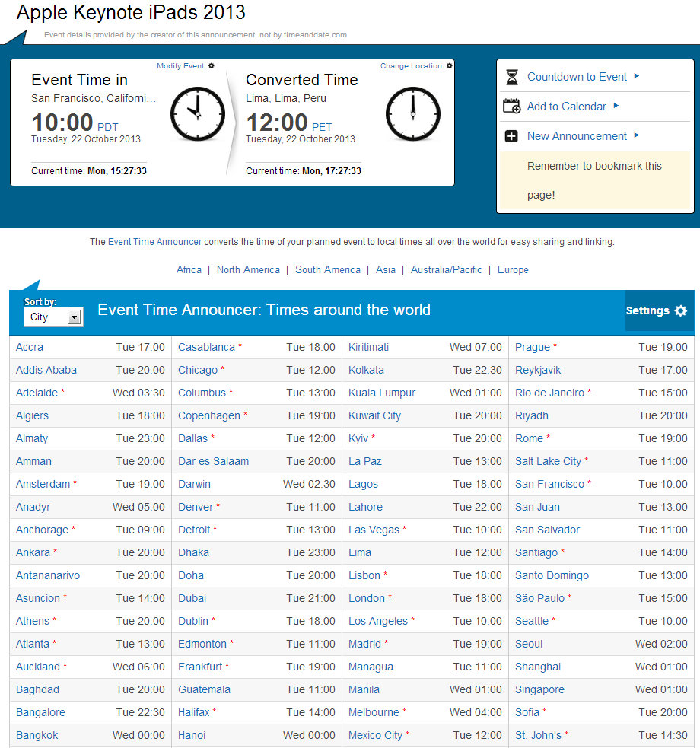Open the Kuala Lumpur city link
Image resolution: width=700 pixels, height=748 pixels.
pos(382,393)
